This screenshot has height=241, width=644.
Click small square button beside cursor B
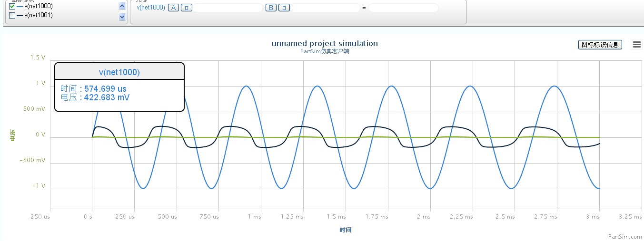coord(284,8)
